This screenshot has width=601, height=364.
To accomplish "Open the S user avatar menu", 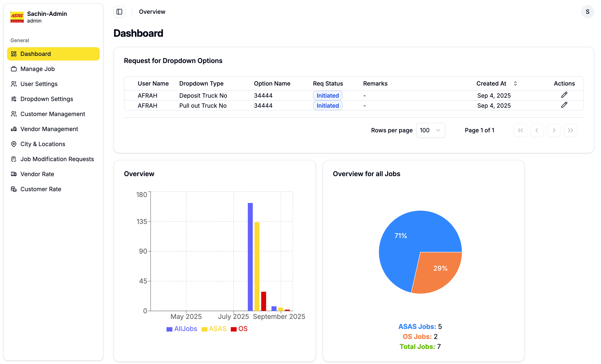I will 587,12.
